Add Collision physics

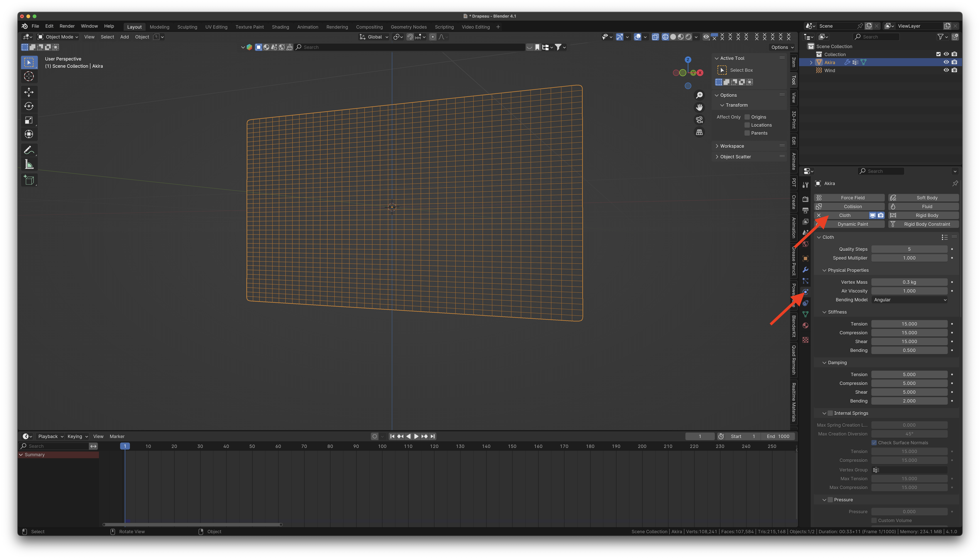(x=849, y=207)
